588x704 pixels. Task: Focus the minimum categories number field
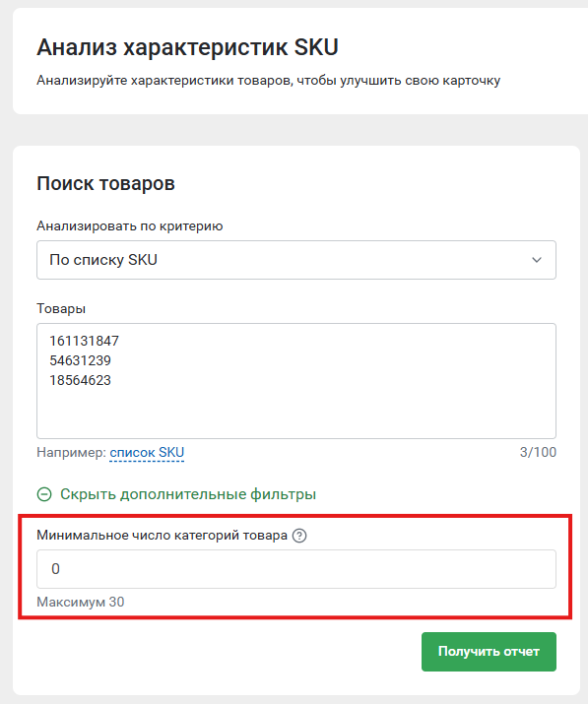point(296,569)
